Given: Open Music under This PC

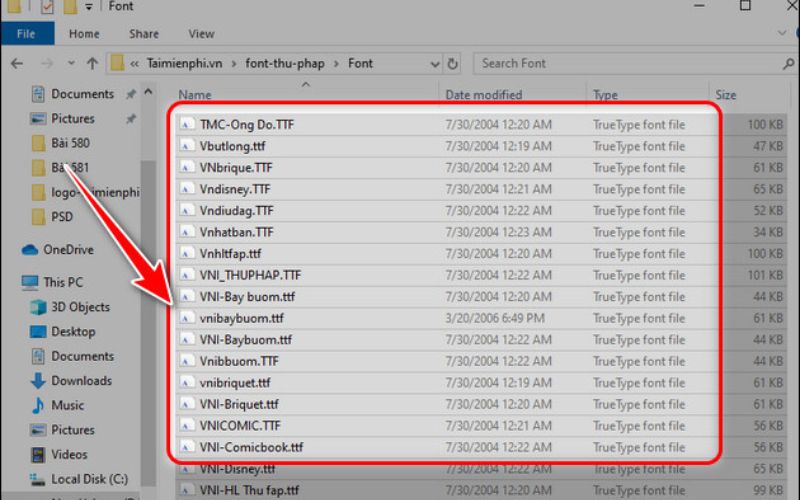Looking at the screenshot, I should (67, 405).
